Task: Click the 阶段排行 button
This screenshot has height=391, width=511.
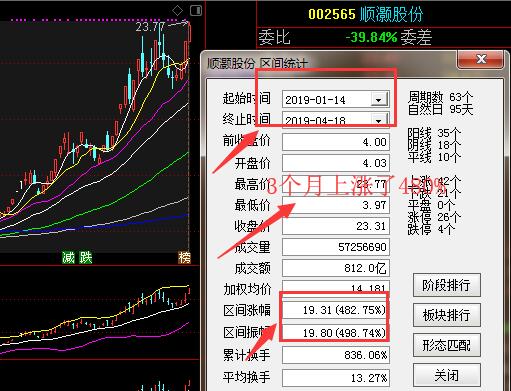Action: click(x=447, y=285)
